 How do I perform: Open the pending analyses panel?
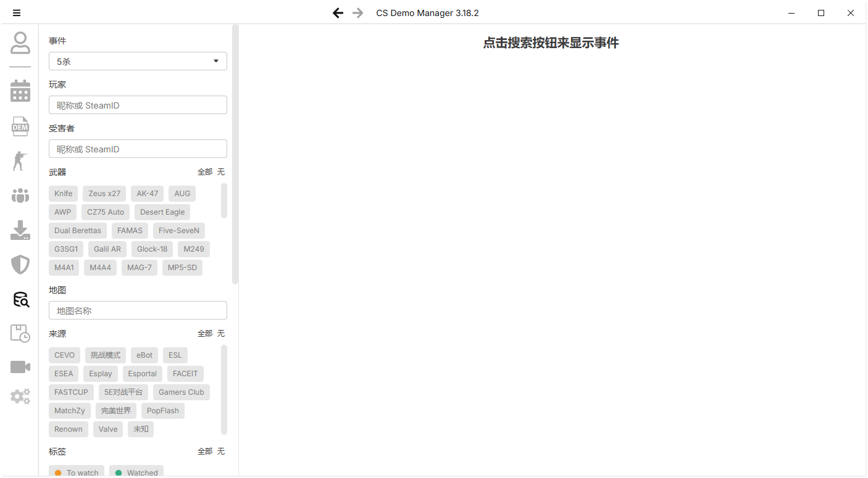coord(20,333)
